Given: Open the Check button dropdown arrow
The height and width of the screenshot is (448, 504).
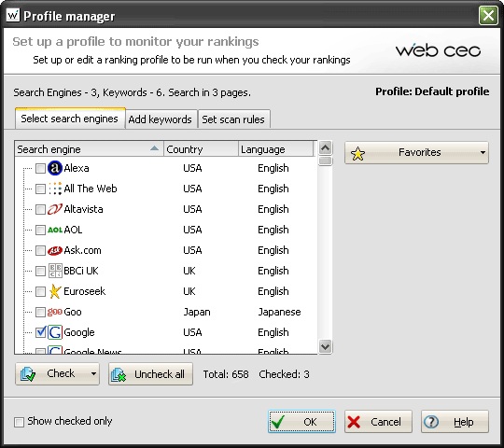Looking at the screenshot, I should (93, 373).
